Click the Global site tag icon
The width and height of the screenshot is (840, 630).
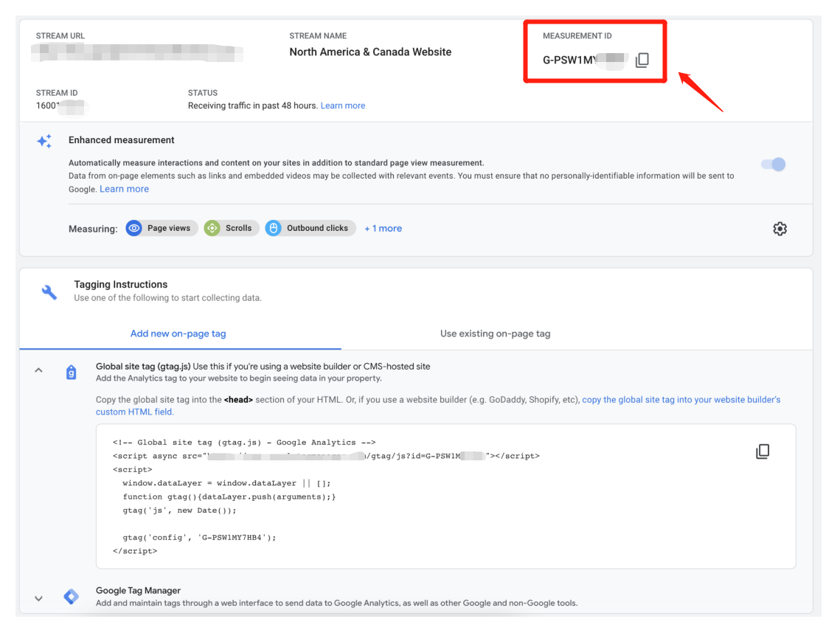click(x=72, y=372)
